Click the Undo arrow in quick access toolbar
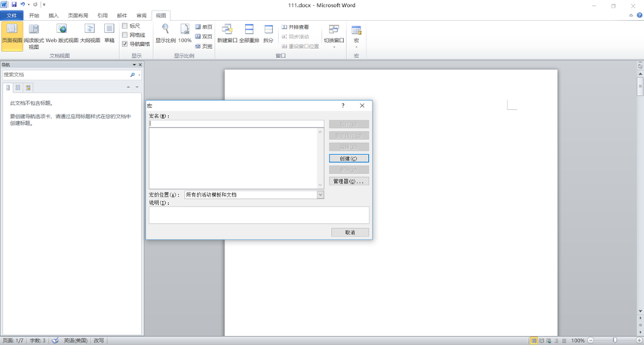644x345 pixels. [23, 5]
